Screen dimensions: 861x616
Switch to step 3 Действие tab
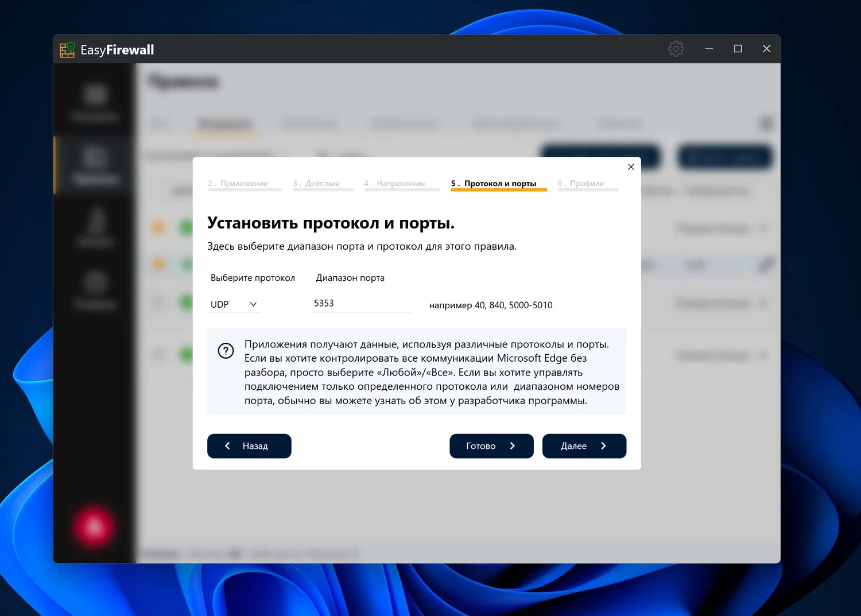(323, 184)
